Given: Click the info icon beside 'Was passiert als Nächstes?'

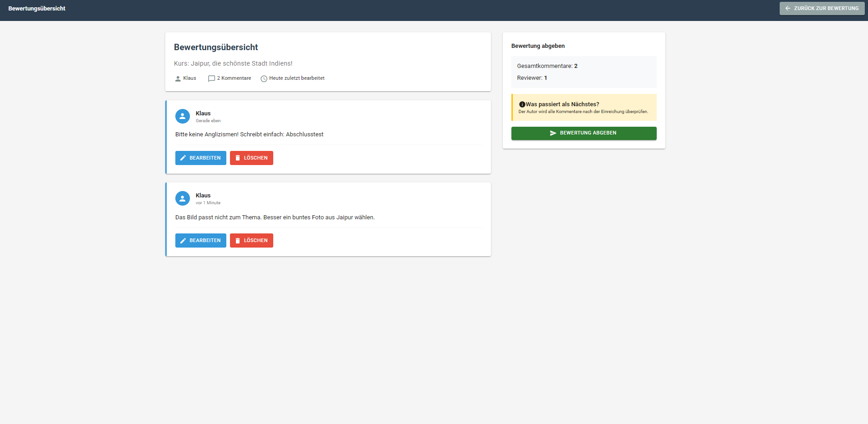Looking at the screenshot, I should [522, 104].
